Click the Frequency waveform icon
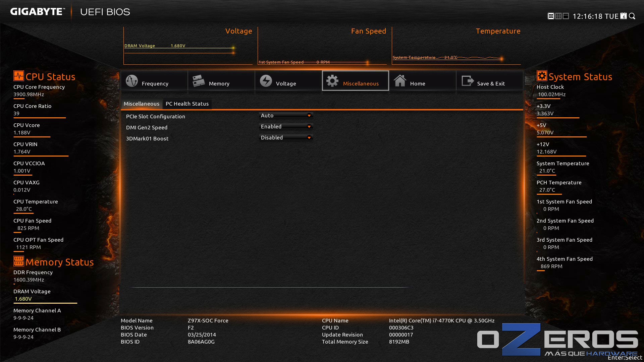The height and width of the screenshot is (362, 644). [132, 81]
